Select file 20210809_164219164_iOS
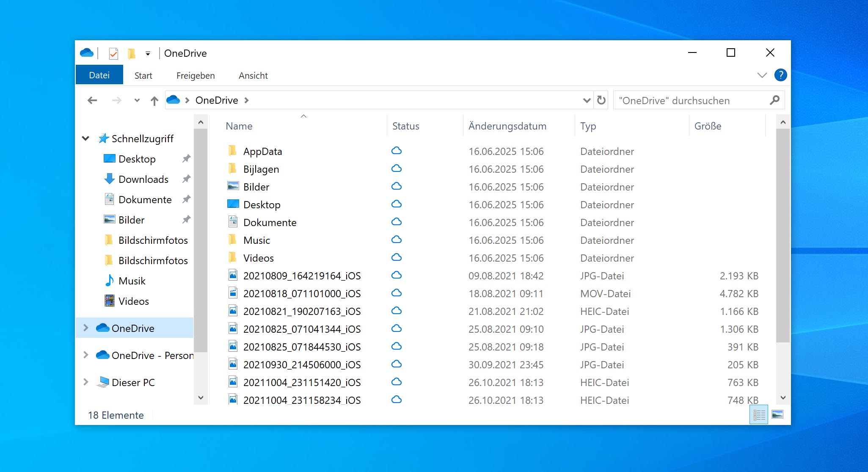The height and width of the screenshot is (472, 868). (x=302, y=276)
